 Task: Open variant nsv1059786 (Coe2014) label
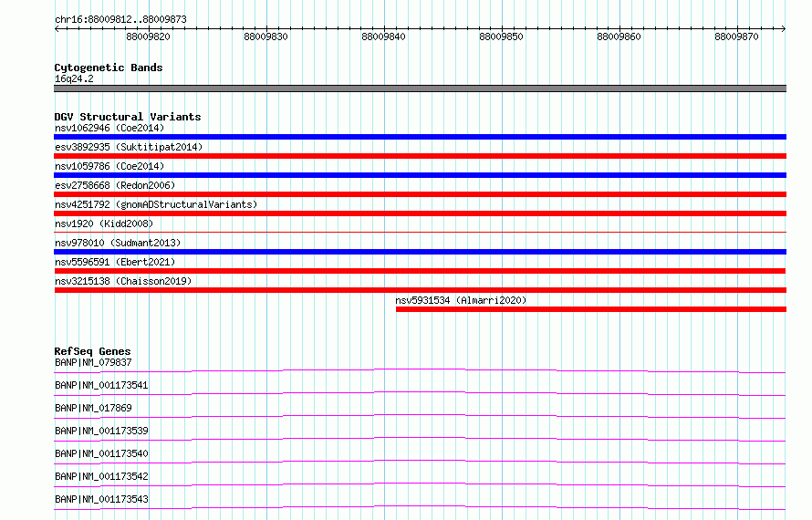109,166
